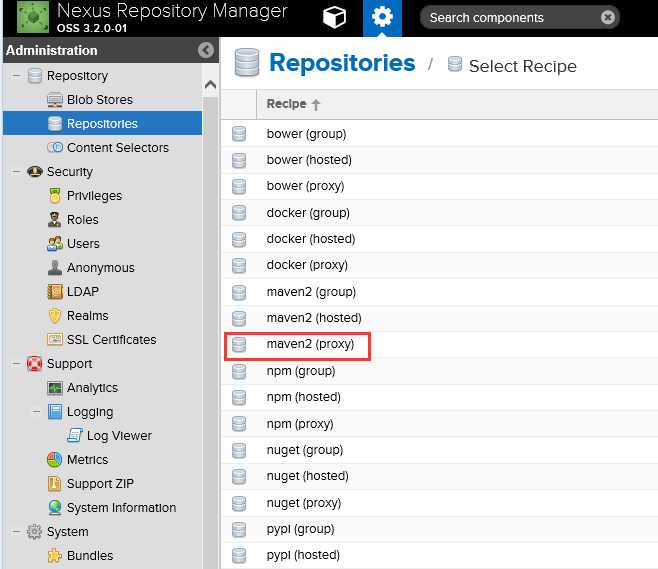
Task: Click the Log Viewer scroll icon
Action: click(75, 435)
